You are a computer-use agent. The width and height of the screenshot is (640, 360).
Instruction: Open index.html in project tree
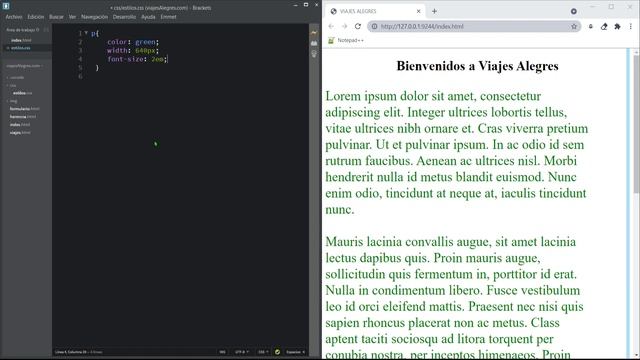(20, 124)
